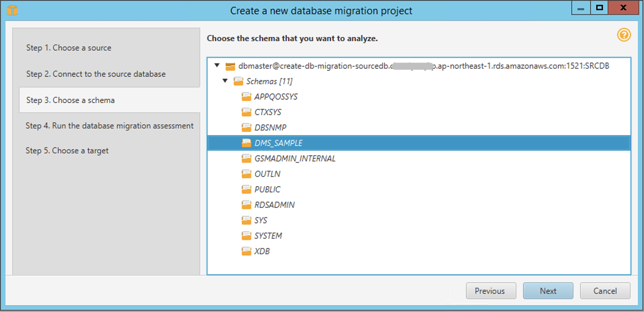
Task: Click the RDSADMIN schema folder icon
Action: click(246, 205)
